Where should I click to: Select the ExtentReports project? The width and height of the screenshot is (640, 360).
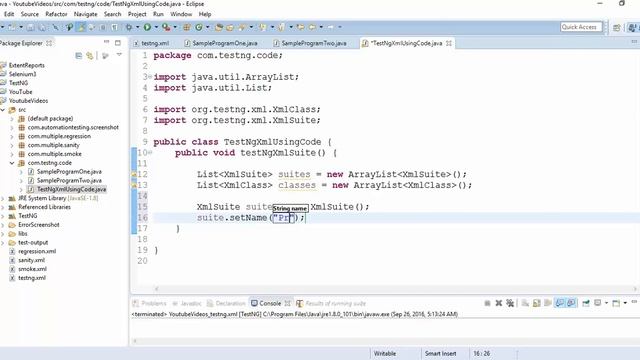pos(27,65)
